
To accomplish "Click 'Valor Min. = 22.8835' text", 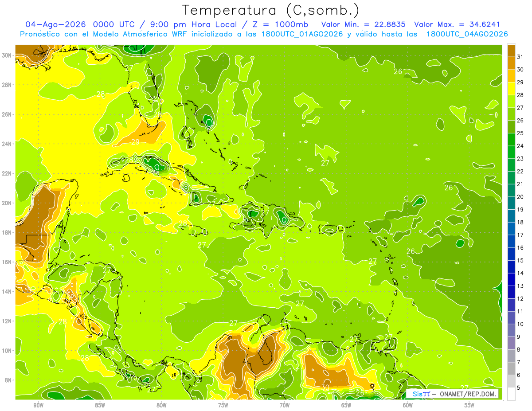I will pyautogui.click(x=363, y=24).
